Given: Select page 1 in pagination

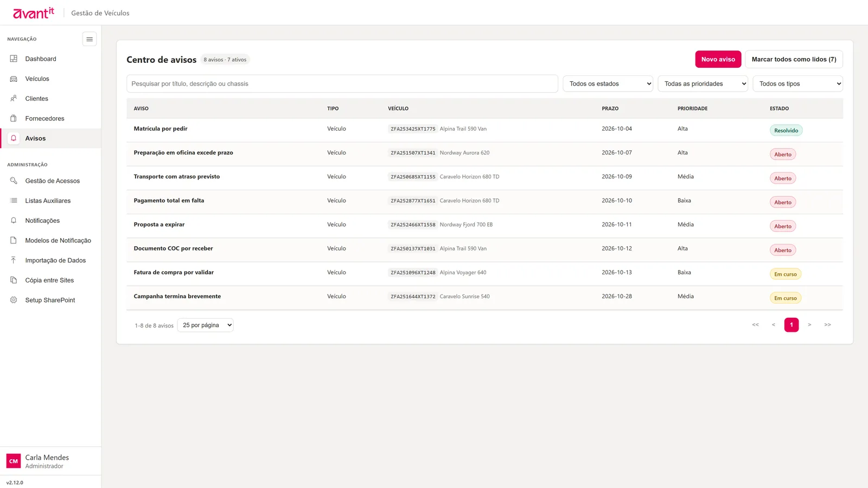Looking at the screenshot, I should click(x=792, y=325).
